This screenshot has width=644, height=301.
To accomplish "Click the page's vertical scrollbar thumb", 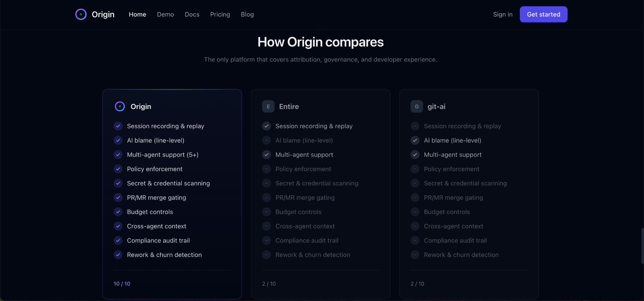I will (x=642, y=246).
